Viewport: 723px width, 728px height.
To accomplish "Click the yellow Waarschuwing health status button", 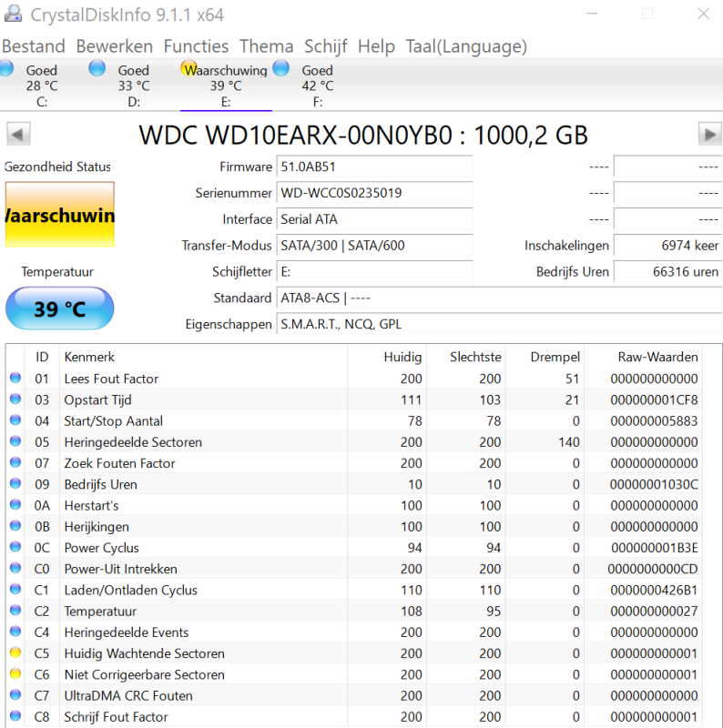I will (60, 215).
